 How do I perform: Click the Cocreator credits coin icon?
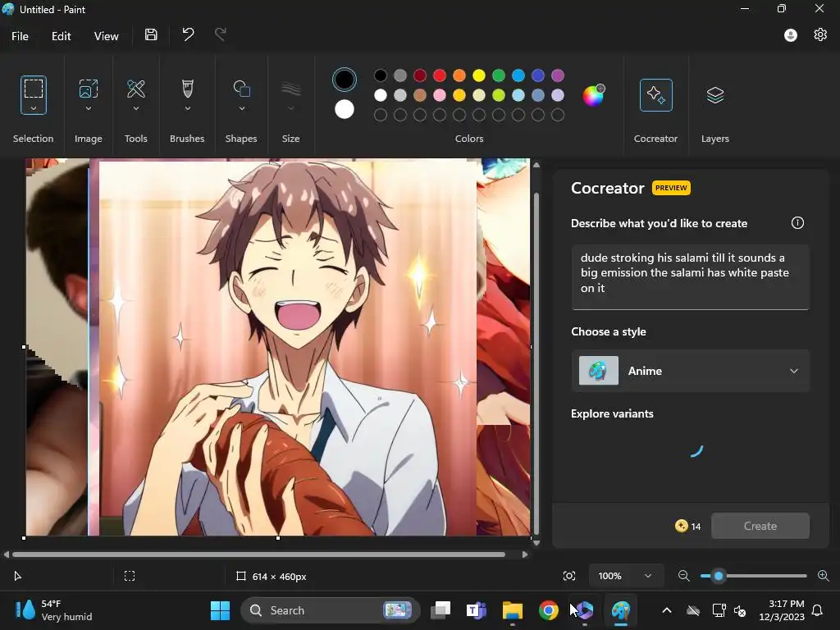(681, 526)
